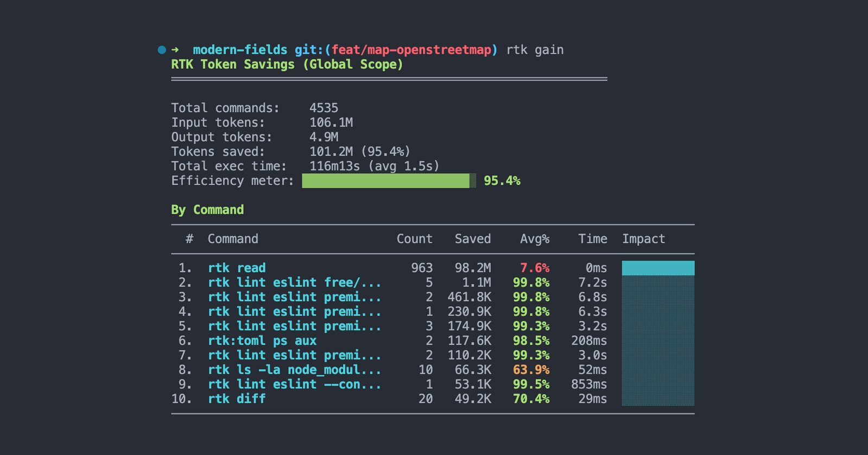The width and height of the screenshot is (868, 455).
Task: Click the 0ms time value
Action: tap(597, 268)
